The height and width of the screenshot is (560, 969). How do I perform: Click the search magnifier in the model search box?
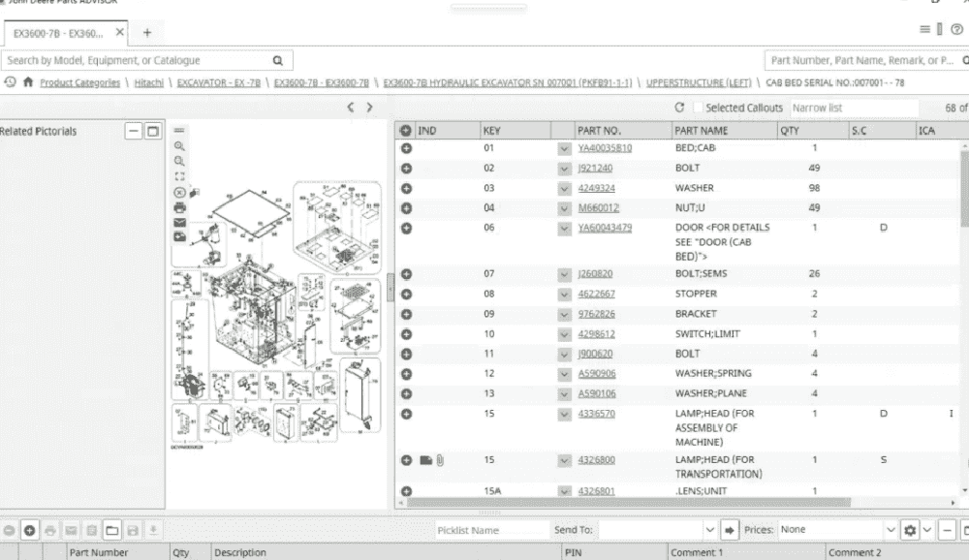pyautogui.click(x=278, y=61)
